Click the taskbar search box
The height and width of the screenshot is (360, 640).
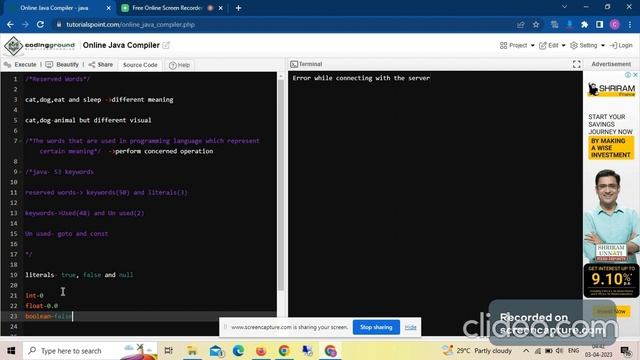click(90, 351)
